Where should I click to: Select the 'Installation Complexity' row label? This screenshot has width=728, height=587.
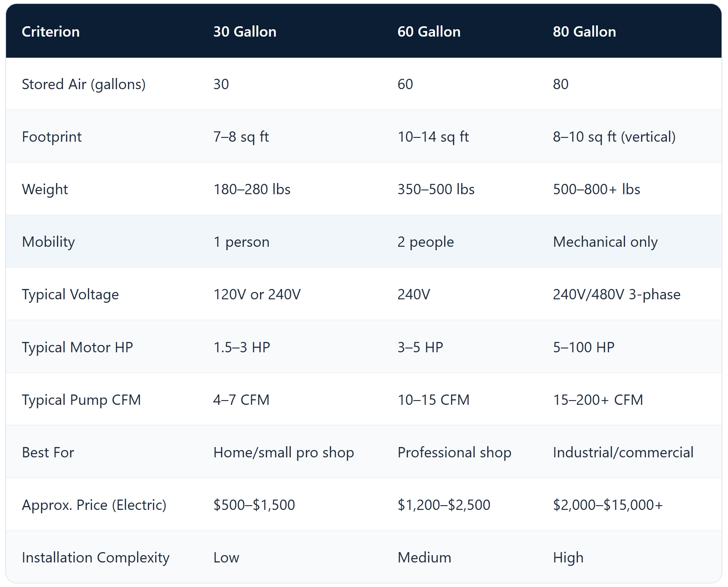(96, 558)
